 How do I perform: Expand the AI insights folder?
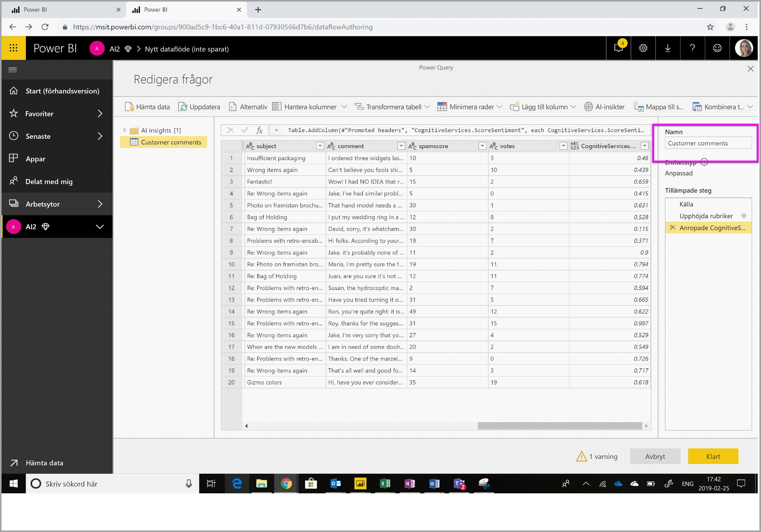click(x=125, y=130)
